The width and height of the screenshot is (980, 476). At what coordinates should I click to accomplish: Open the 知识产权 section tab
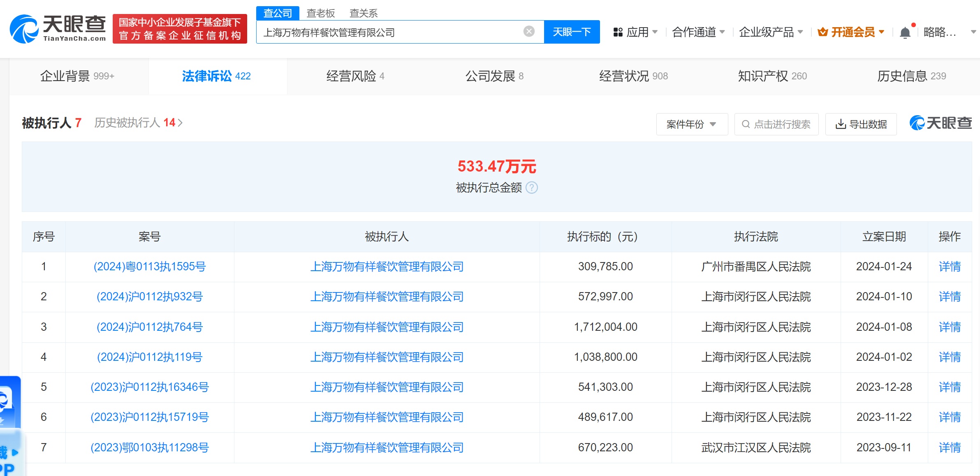click(772, 76)
